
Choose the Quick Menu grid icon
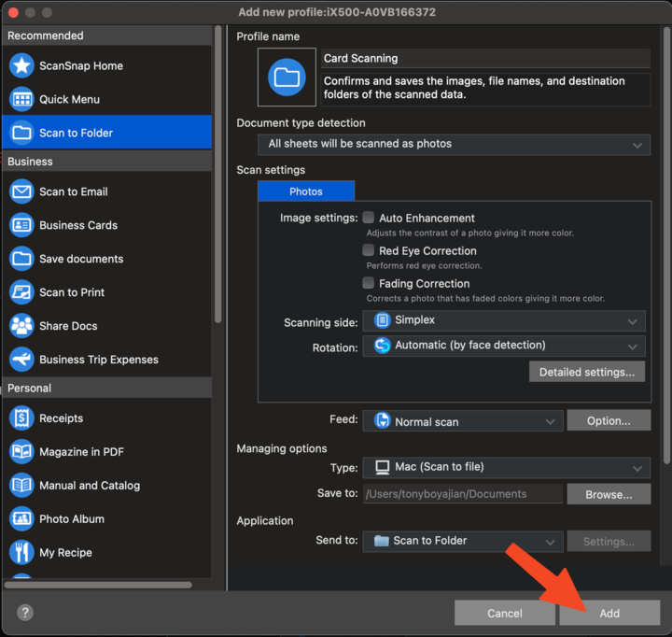click(21, 99)
